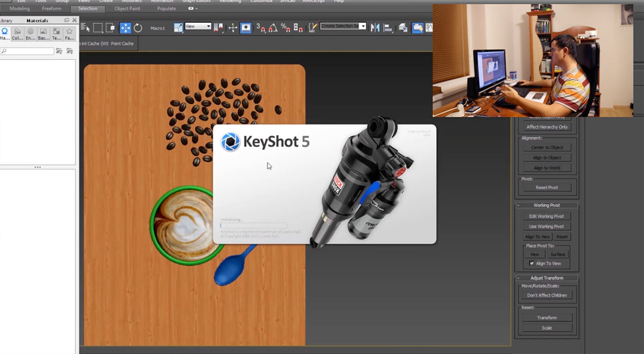Open the Materials tab icon in library
Viewport: 644px width, 354px height.
click(4, 34)
